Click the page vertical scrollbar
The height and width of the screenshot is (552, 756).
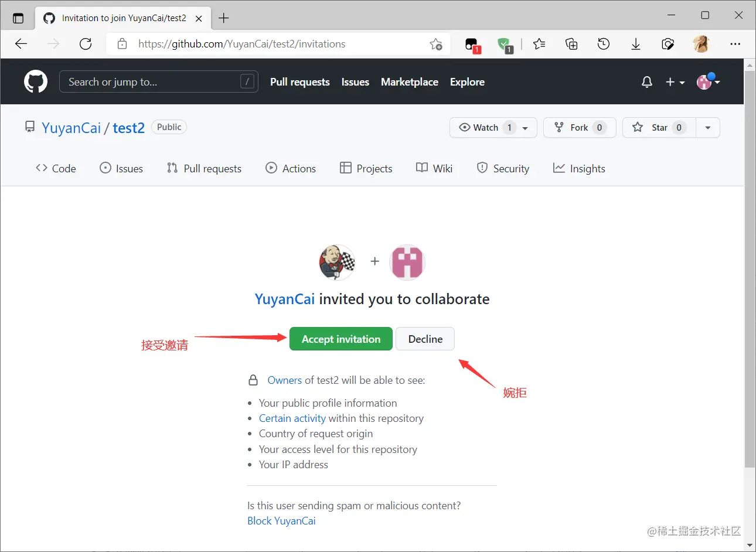(x=750, y=270)
